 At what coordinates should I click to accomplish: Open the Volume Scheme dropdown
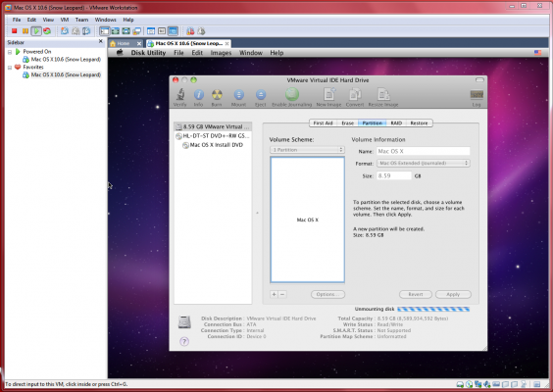tap(307, 150)
